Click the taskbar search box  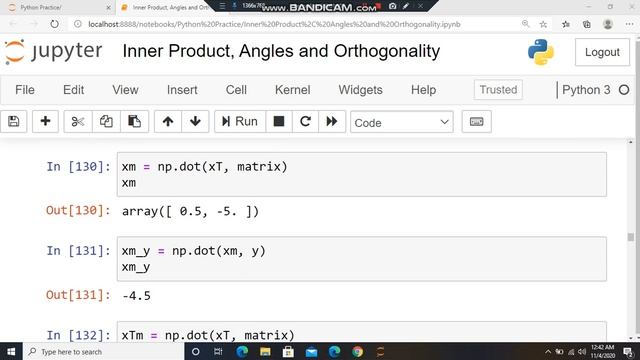click(x=104, y=351)
